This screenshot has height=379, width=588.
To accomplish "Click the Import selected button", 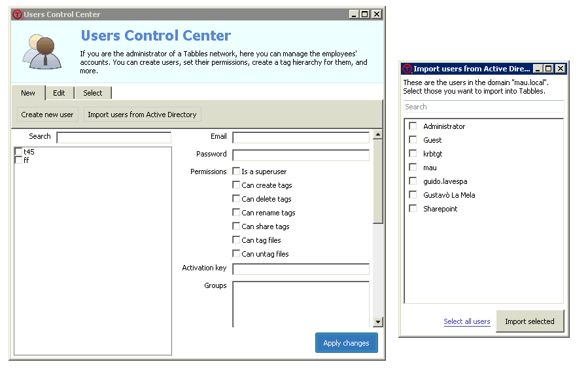I will [530, 321].
